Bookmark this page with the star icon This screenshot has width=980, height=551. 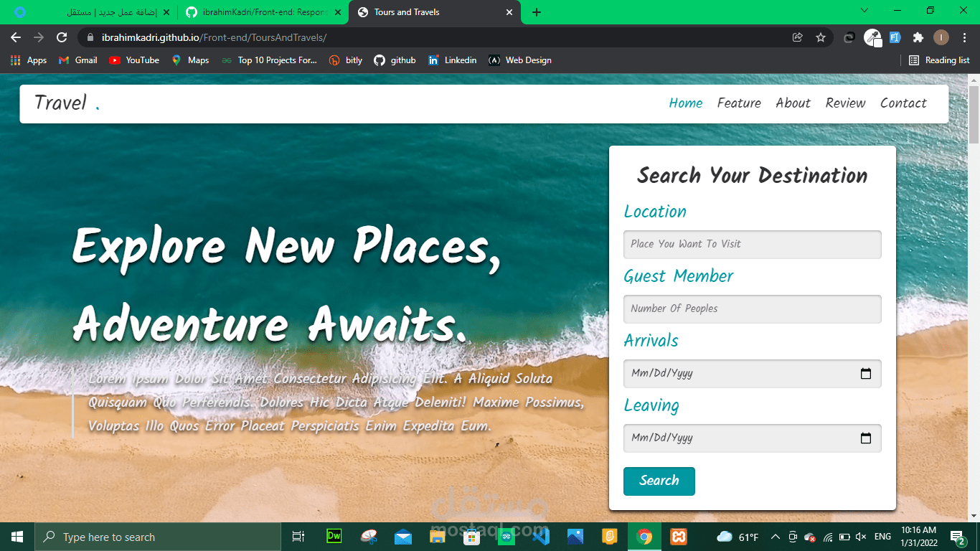pos(821,37)
